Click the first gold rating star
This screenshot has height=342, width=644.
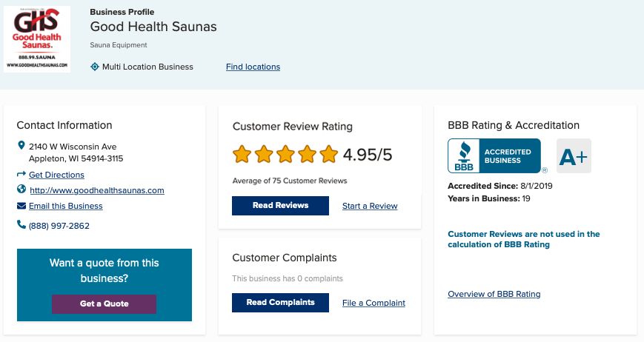[x=242, y=155]
